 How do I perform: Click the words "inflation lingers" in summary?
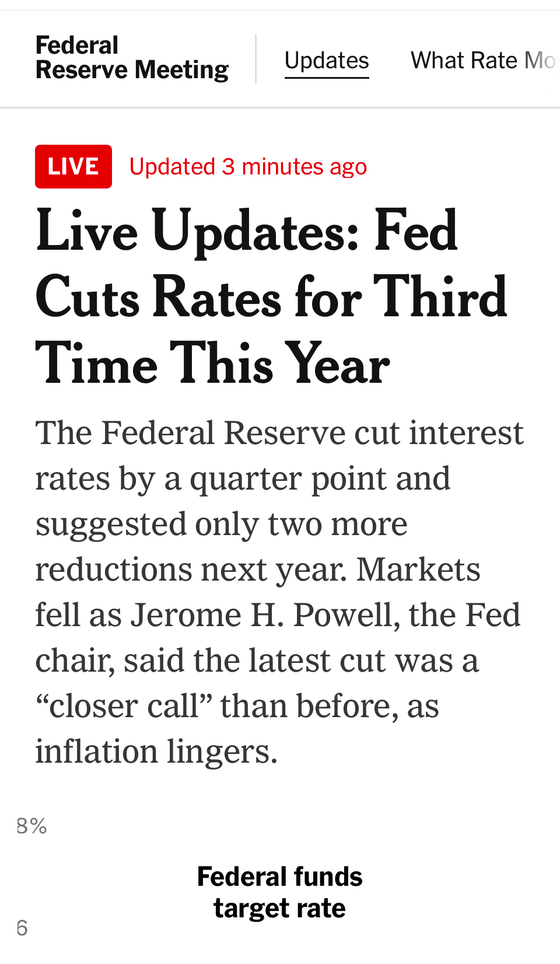pyautogui.click(x=156, y=752)
